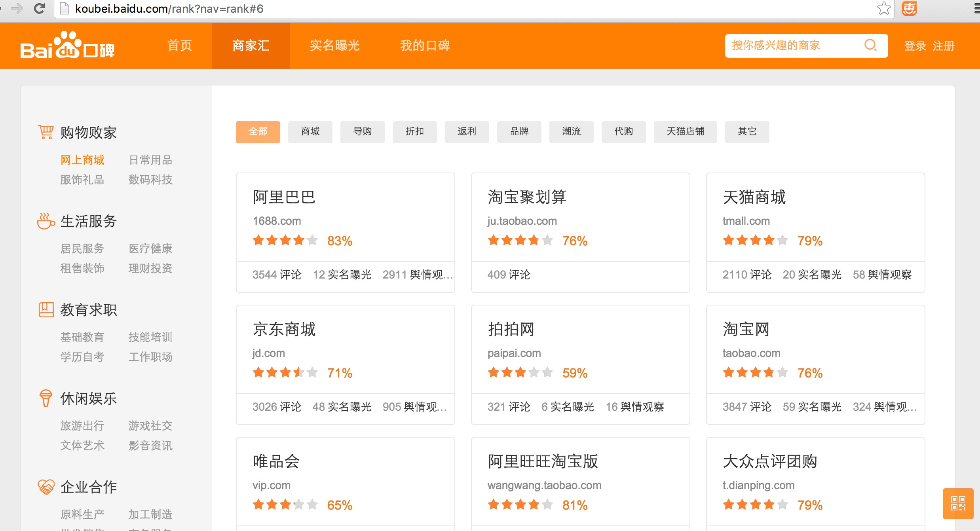Screen dimensions: 980x531
Task: Click the shopping cart icon beside 购物败家
Action: pos(46,132)
